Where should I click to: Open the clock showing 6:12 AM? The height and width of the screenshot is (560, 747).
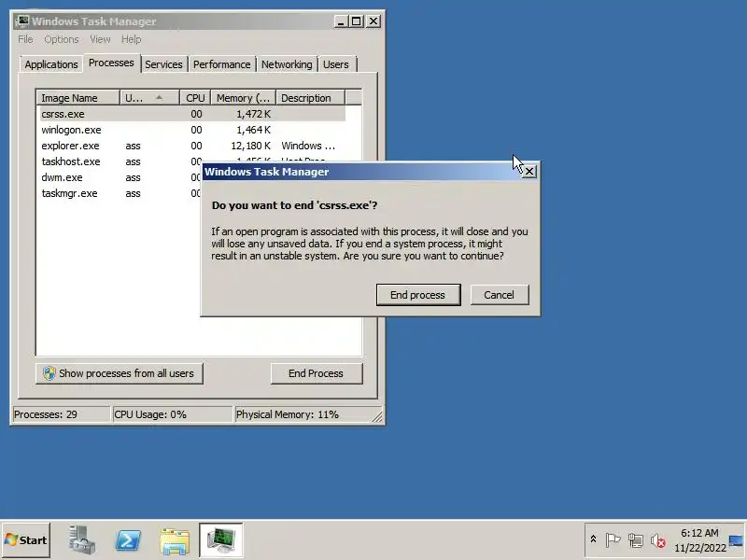699,540
